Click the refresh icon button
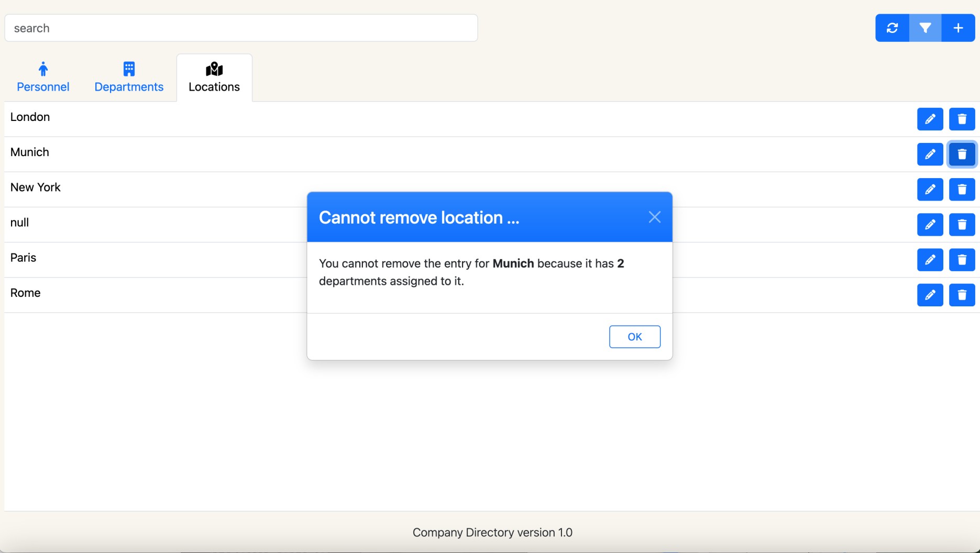 pyautogui.click(x=892, y=28)
